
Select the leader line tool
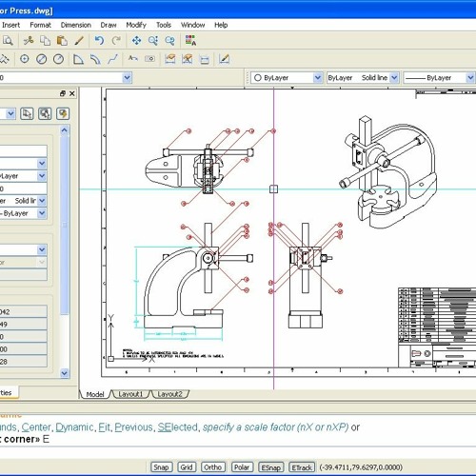[x=112, y=59]
